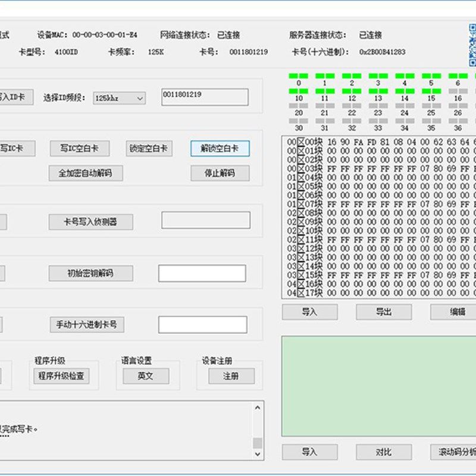Select the 03区15块 data row
The width and height of the screenshot is (476, 476).
(x=381, y=275)
